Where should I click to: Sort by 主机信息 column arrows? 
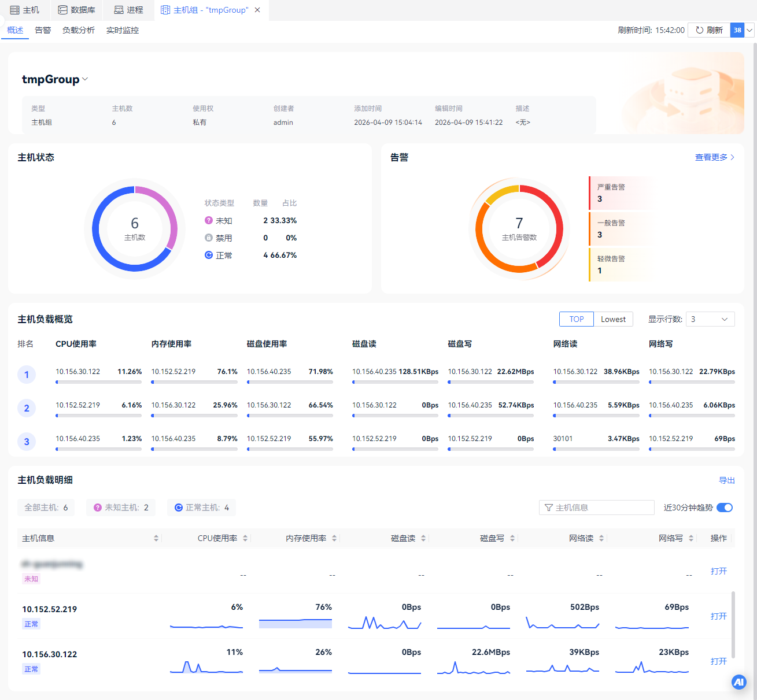(x=156, y=538)
